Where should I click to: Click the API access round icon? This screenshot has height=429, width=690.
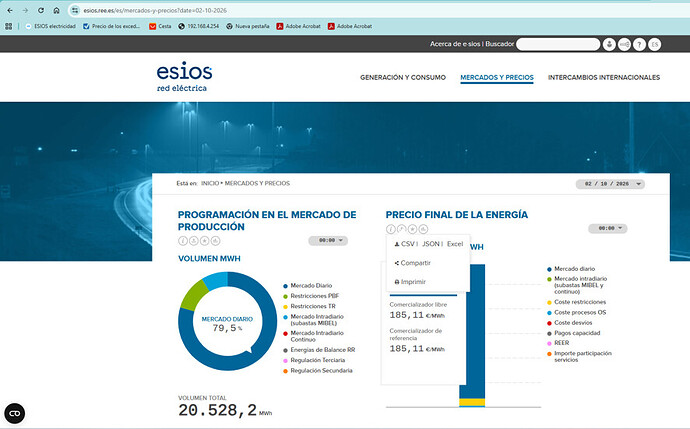coord(624,44)
